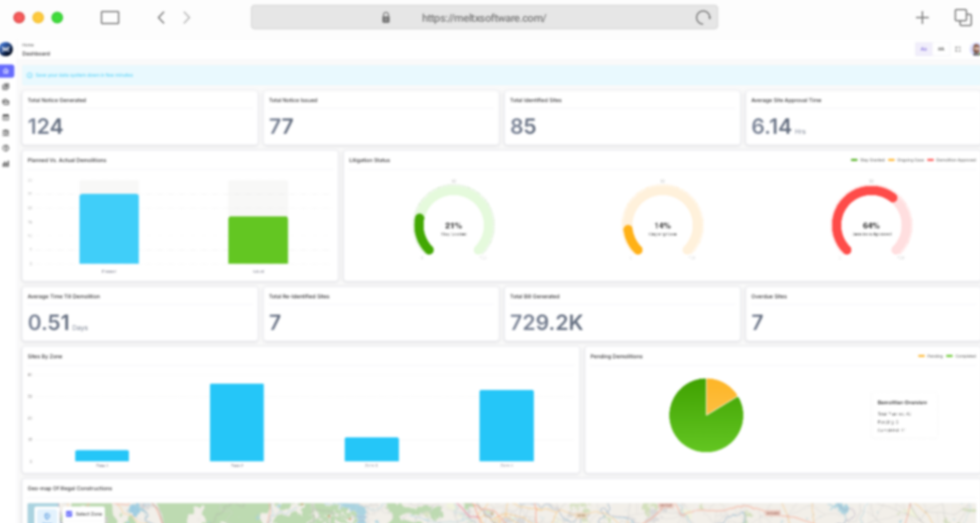Click the Dashboard home icon in sidebar
The height and width of the screenshot is (523, 980).
[7, 71]
